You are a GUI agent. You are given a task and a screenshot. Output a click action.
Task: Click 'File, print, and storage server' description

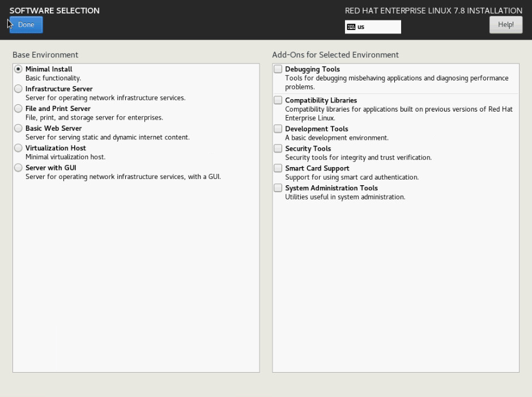pyautogui.click(x=94, y=118)
